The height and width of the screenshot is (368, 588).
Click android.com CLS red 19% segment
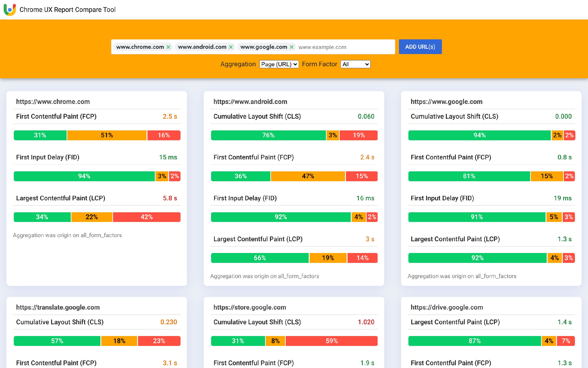tap(359, 135)
